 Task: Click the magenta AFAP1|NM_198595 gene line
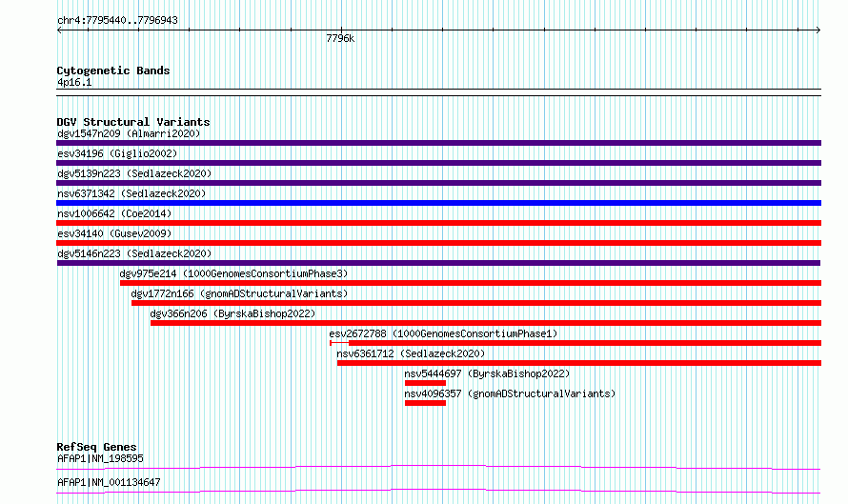[438, 467]
